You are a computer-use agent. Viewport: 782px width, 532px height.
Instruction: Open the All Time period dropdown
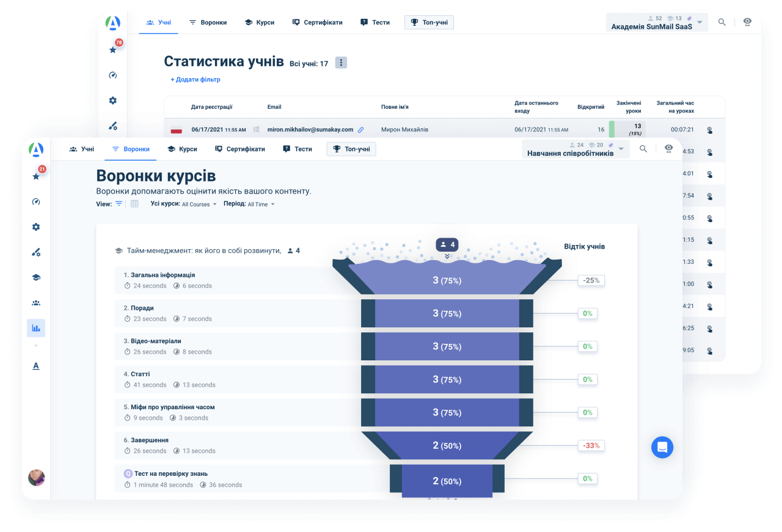[261, 205]
